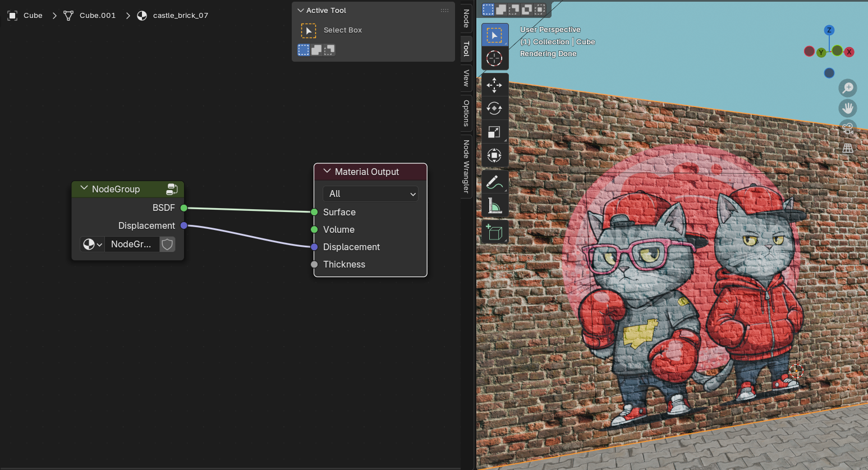
Task: Click the Select Box label in Active Tool
Action: click(x=343, y=30)
